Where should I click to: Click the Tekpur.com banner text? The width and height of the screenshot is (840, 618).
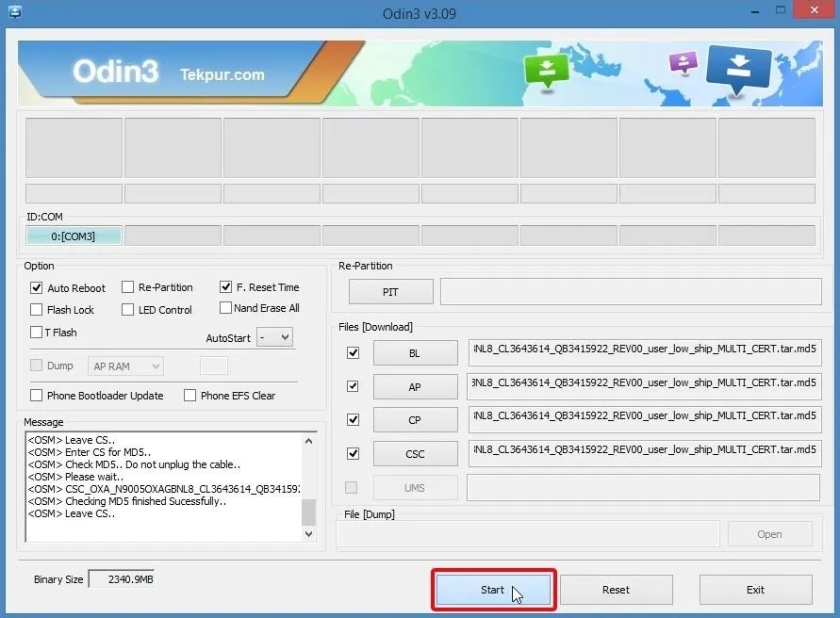coord(222,74)
